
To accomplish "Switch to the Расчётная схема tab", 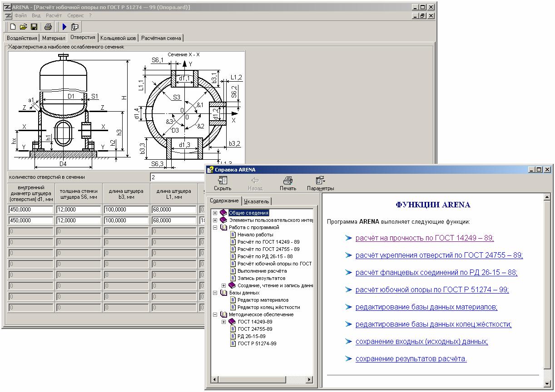I will point(161,38).
